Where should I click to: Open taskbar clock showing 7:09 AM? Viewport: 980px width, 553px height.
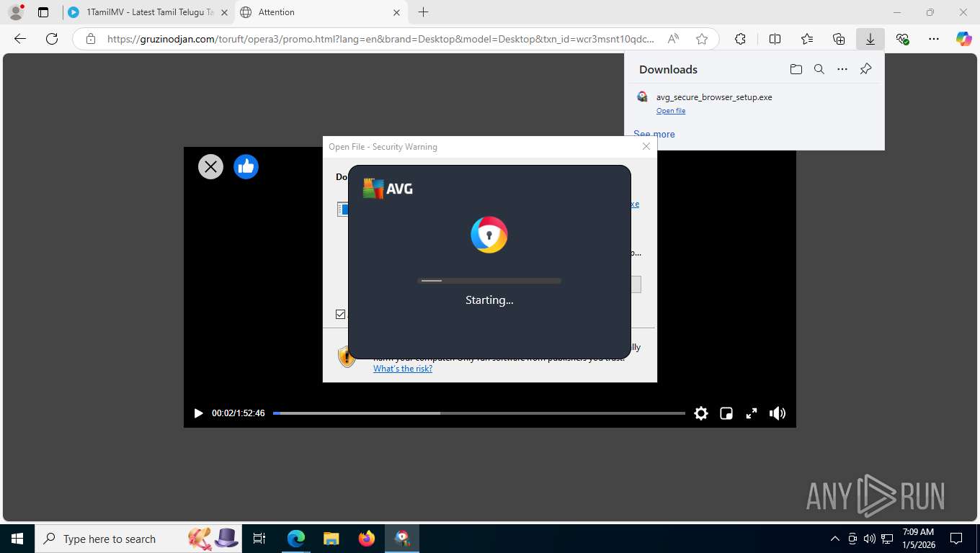pos(918,539)
